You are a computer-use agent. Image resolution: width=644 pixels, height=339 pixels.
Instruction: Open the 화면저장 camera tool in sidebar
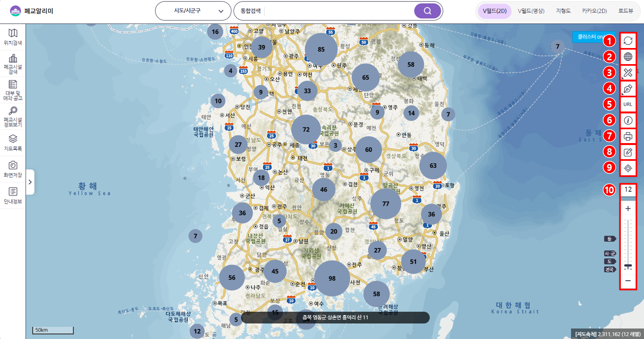click(13, 169)
